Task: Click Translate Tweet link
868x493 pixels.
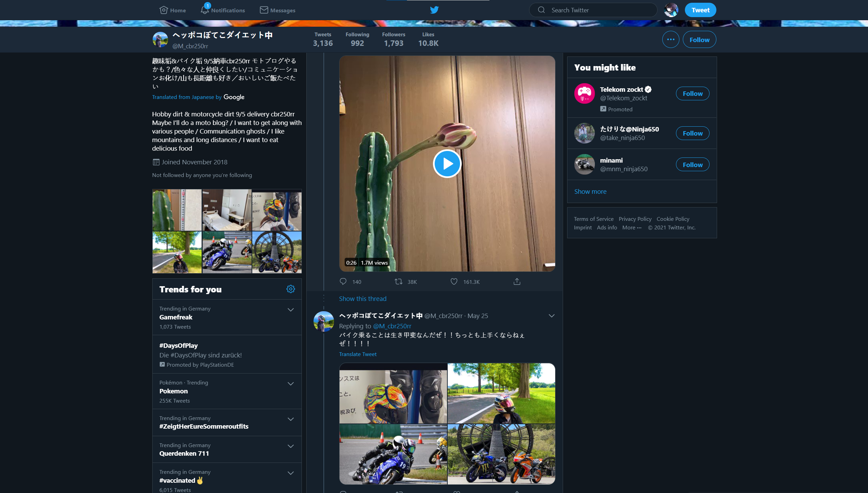Action: click(357, 354)
